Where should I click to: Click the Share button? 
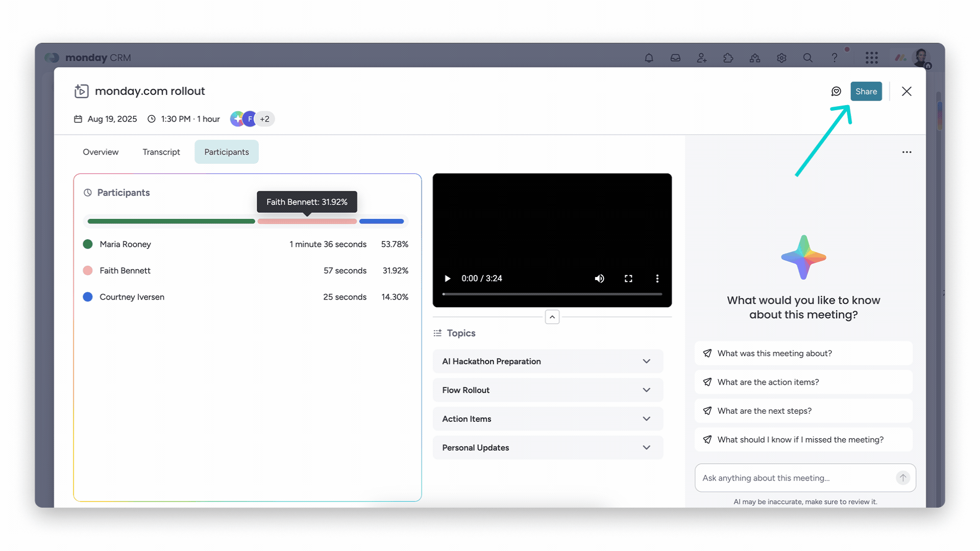pos(866,91)
